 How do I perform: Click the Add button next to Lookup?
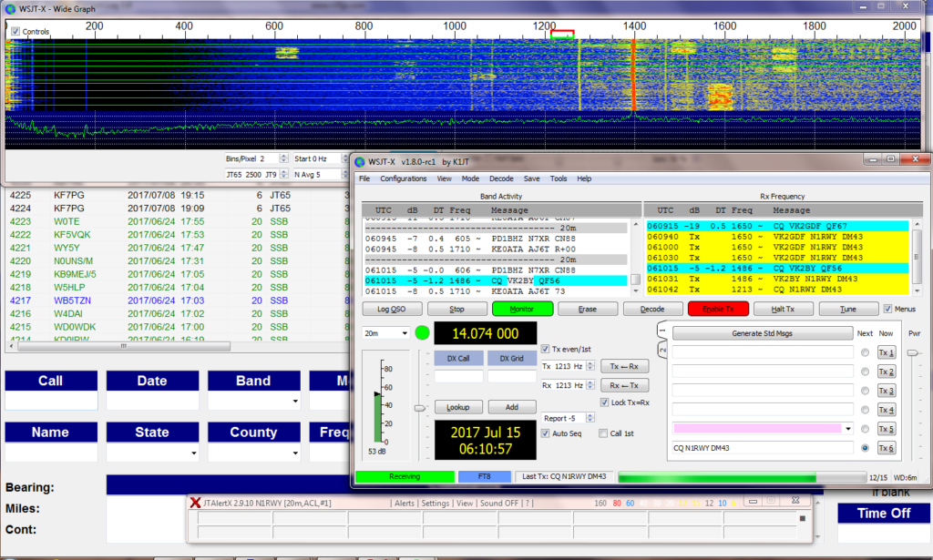click(x=512, y=407)
